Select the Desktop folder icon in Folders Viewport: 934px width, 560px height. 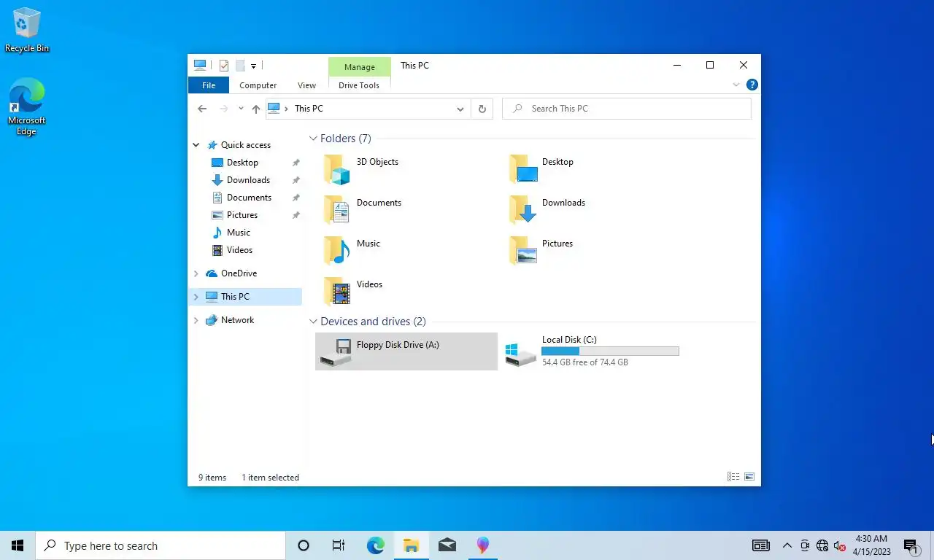pos(523,169)
